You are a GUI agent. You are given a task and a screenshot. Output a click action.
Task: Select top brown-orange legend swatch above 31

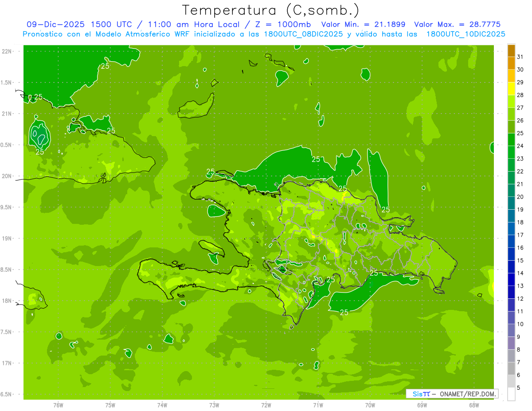pos(511,51)
